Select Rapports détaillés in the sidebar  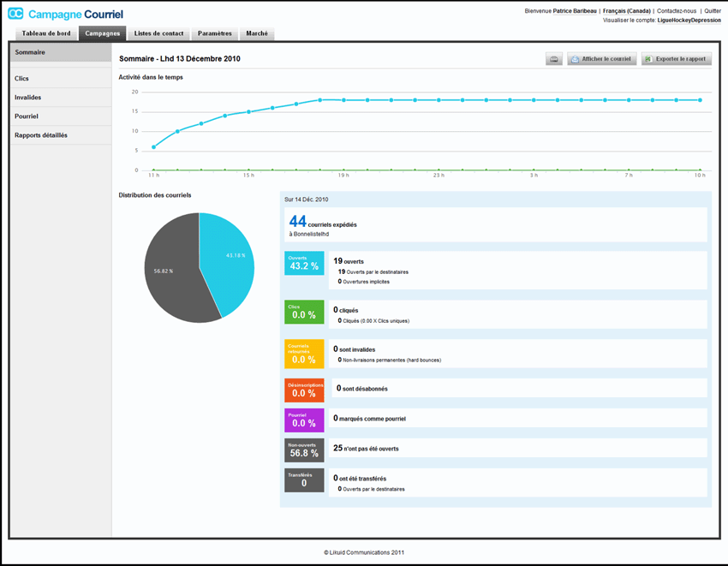[x=41, y=135]
